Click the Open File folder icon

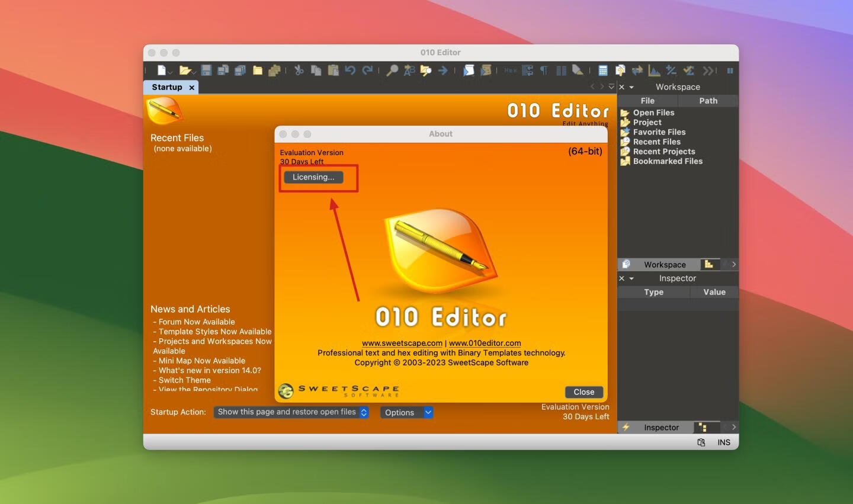point(185,70)
